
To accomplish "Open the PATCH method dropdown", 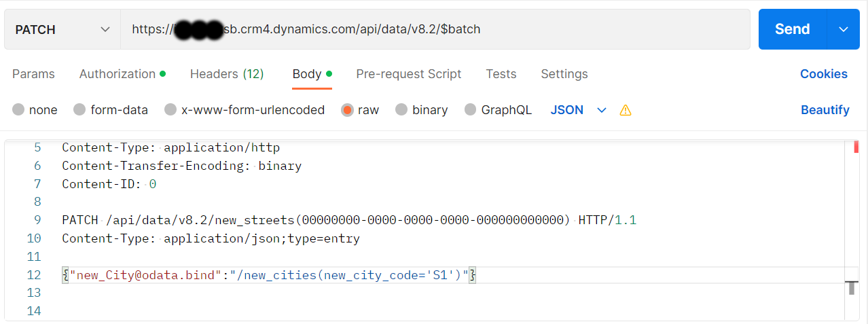I will [x=62, y=29].
